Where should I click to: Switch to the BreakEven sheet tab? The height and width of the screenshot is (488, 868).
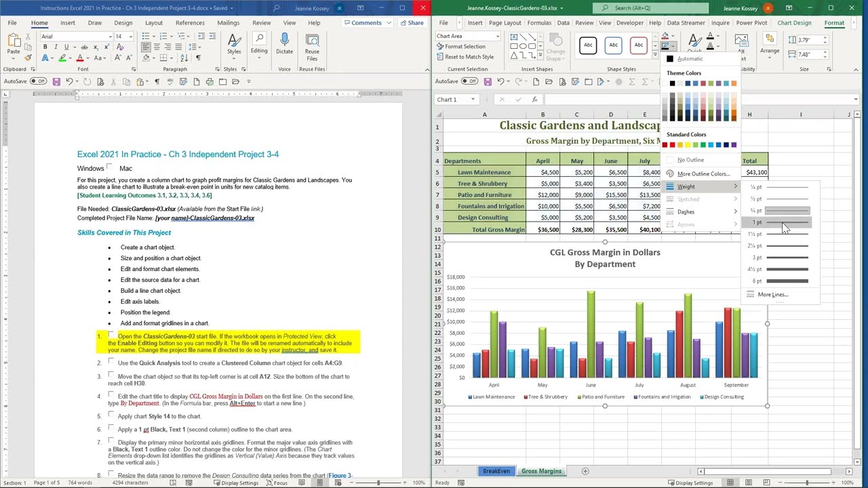[496, 471]
